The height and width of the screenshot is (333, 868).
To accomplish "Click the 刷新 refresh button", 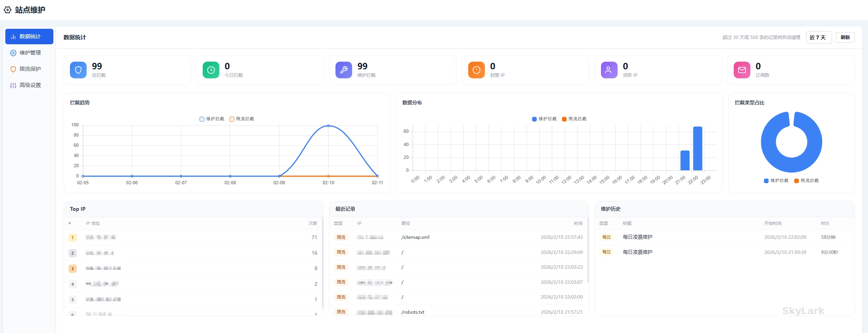I will (x=845, y=37).
